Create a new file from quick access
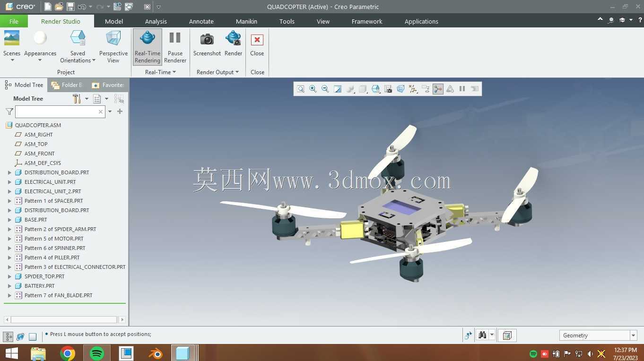The height and width of the screenshot is (361, 644). tap(48, 7)
